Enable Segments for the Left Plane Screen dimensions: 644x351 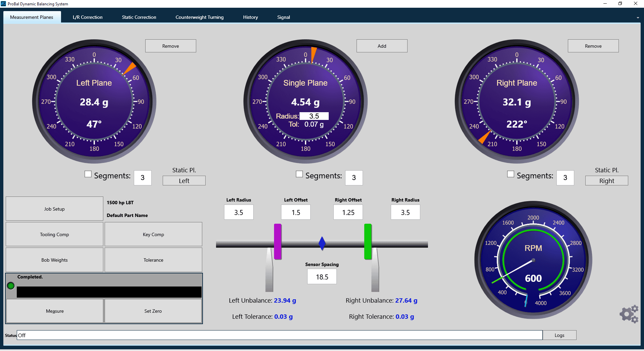coord(88,174)
